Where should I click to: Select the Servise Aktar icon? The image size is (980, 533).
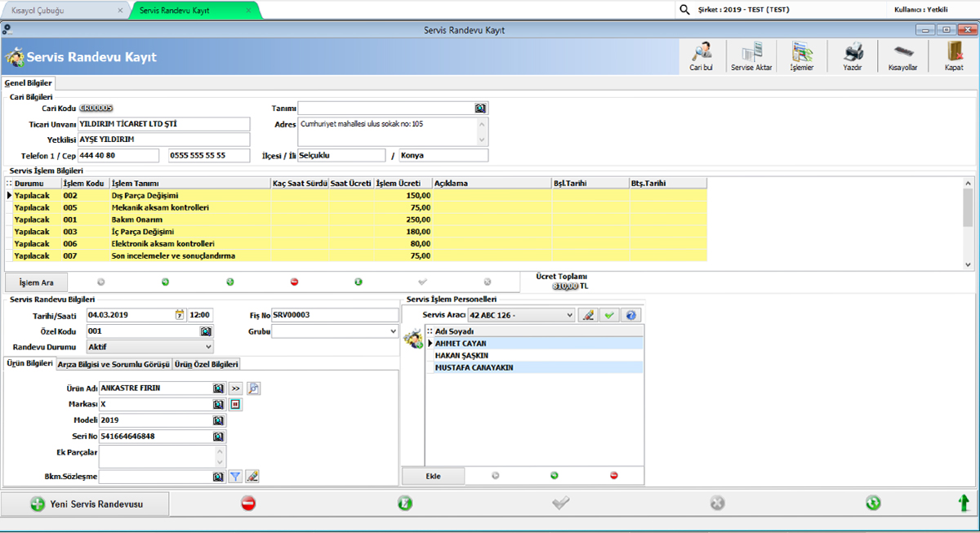click(751, 55)
